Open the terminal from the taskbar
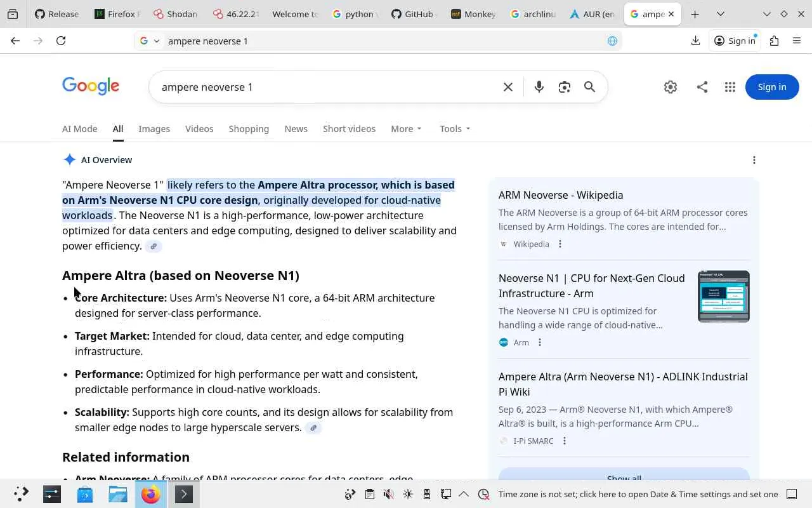The width and height of the screenshot is (812, 508). 184,494
